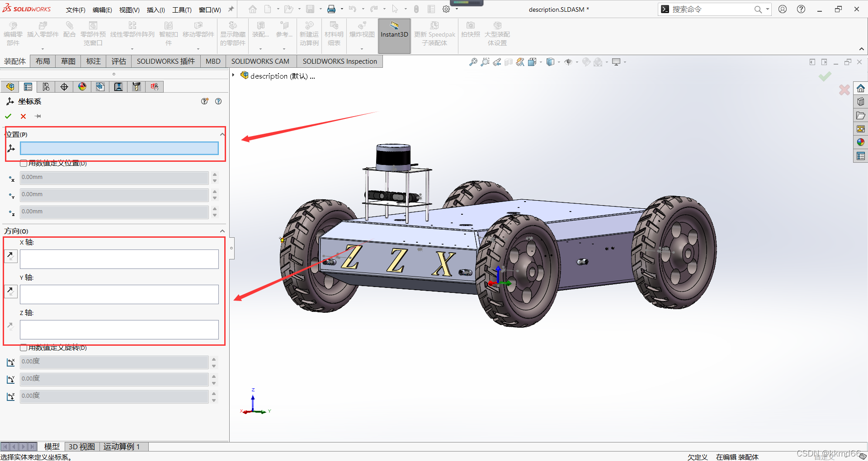Viewport: 868px width, 461px height.
Task: Open Design Library task pane icon
Action: pos(861,102)
